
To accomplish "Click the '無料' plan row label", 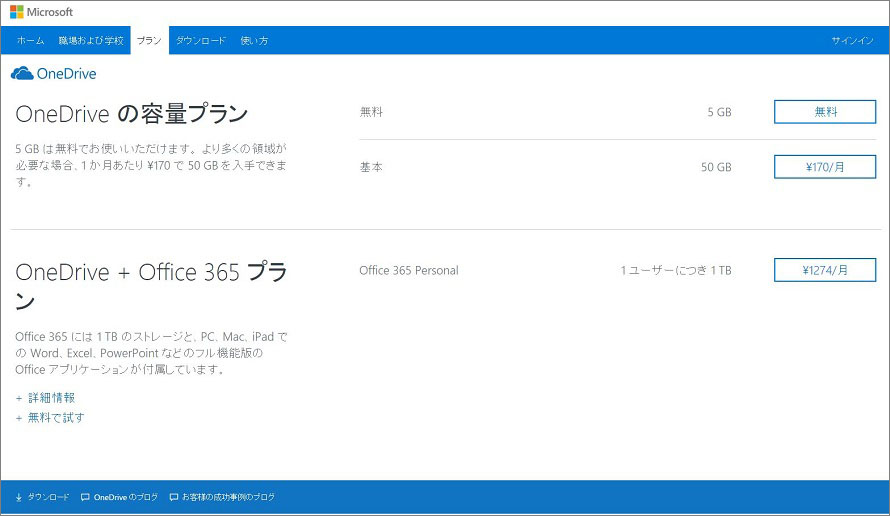I will pyautogui.click(x=371, y=112).
